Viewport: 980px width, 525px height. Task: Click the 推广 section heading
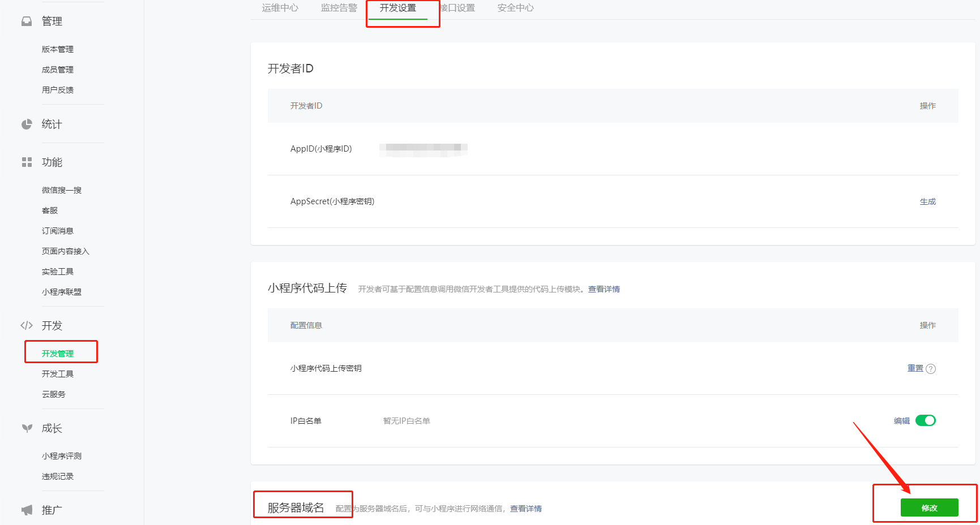pyautogui.click(x=52, y=510)
